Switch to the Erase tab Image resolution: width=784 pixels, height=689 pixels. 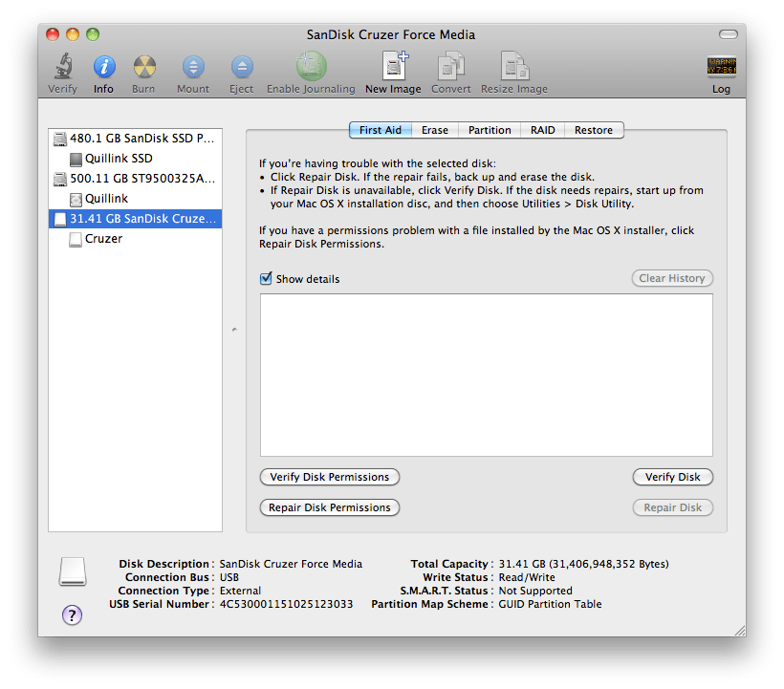[435, 130]
